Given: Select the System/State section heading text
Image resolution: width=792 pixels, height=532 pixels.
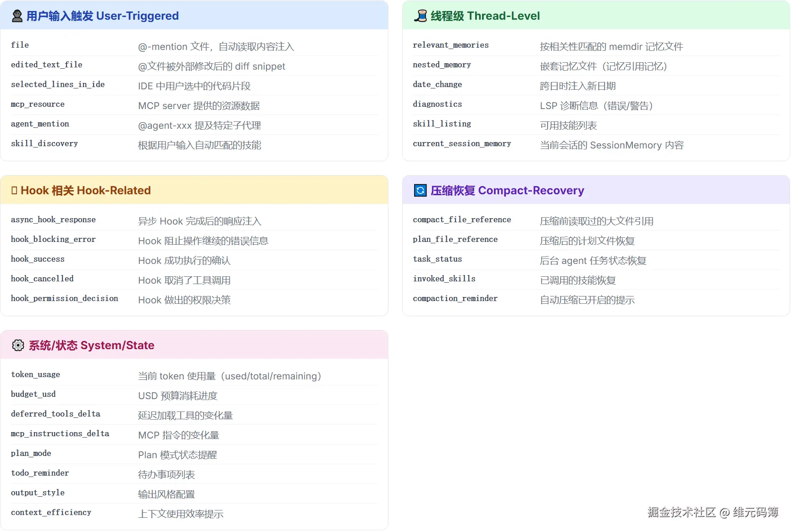Looking at the screenshot, I should [x=91, y=346].
